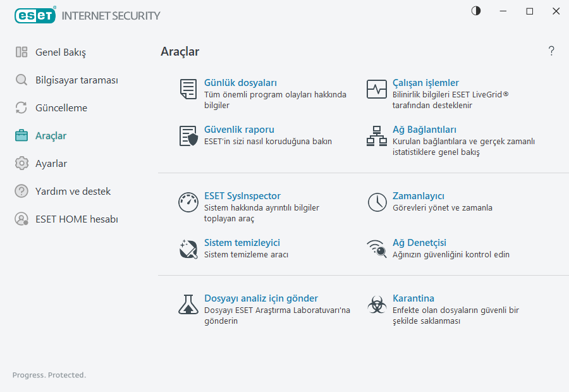The width and height of the screenshot is (569, 392).
Task: Click the flask icon for file analysis
Action: (x=188, y=305)
